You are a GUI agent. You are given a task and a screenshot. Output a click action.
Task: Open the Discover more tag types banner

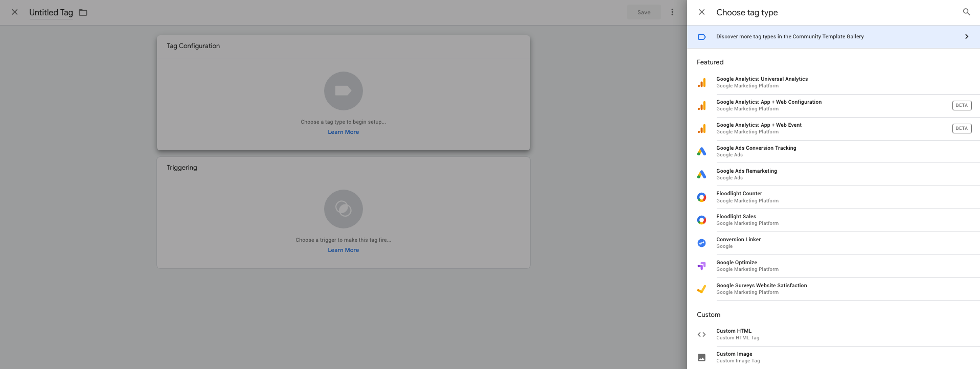point(833,37)
